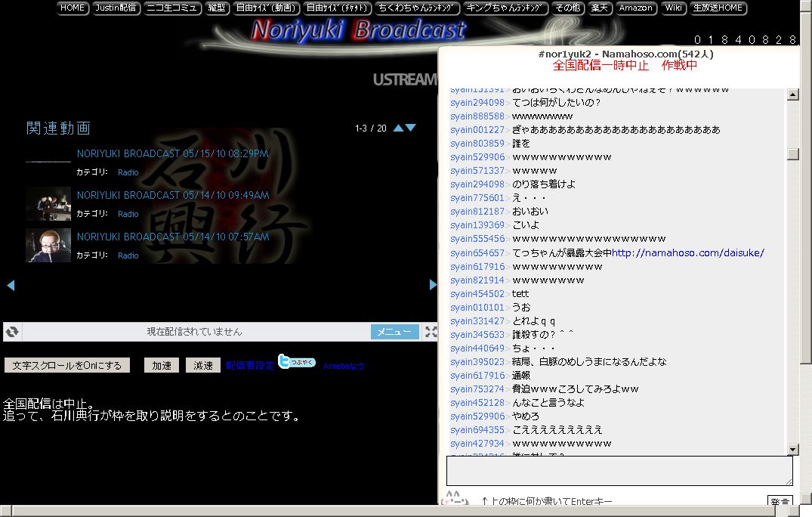Open the HOME nav button
Screen dimensions: 812x517
click(73, 8)
